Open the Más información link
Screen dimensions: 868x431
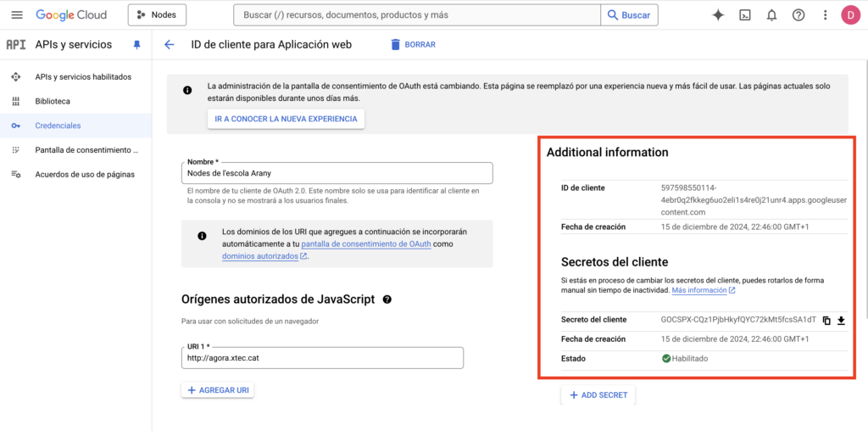(704, 290)
